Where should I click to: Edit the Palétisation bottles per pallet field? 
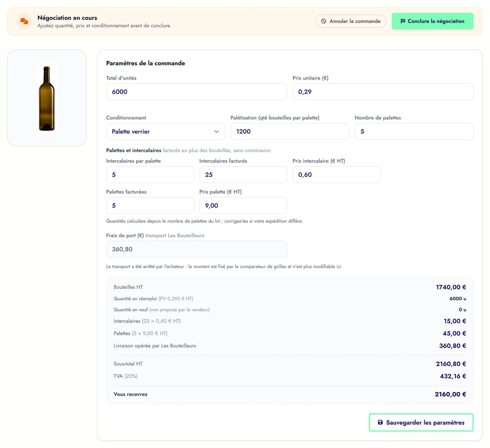click(x=290, y=131)
